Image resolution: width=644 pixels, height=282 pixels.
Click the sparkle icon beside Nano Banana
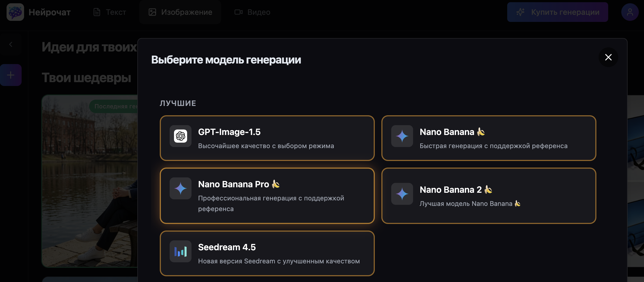pos(402,136)
